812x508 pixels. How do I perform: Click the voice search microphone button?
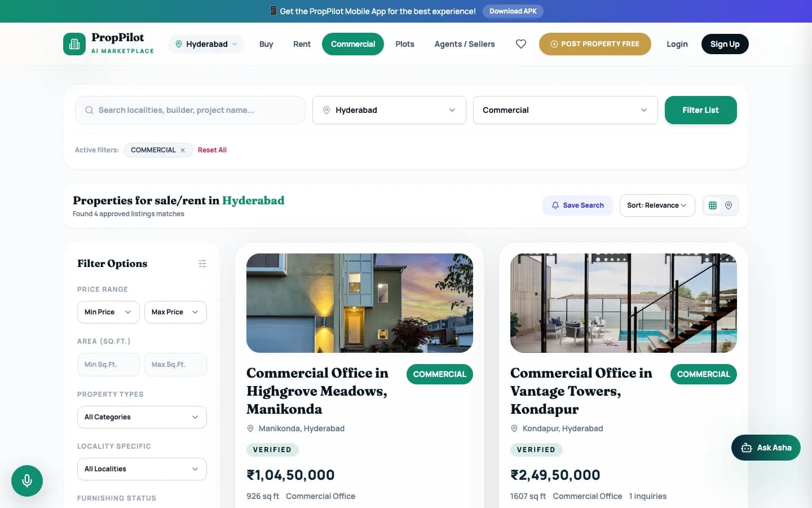[x=27, y=481]
